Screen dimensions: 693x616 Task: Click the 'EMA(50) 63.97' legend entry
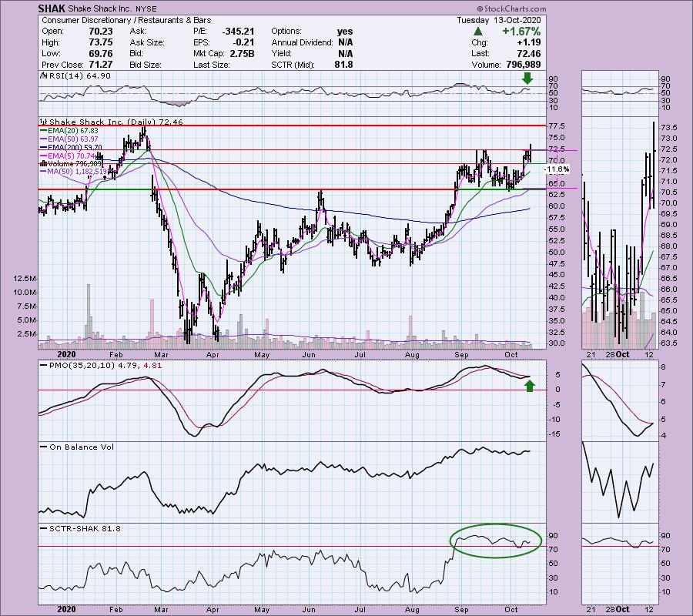(x=73, y=139)
